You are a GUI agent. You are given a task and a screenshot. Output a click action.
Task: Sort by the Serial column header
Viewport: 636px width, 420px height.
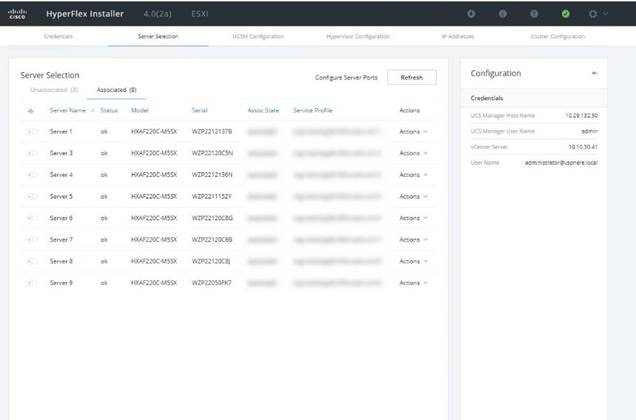point(200,110)
